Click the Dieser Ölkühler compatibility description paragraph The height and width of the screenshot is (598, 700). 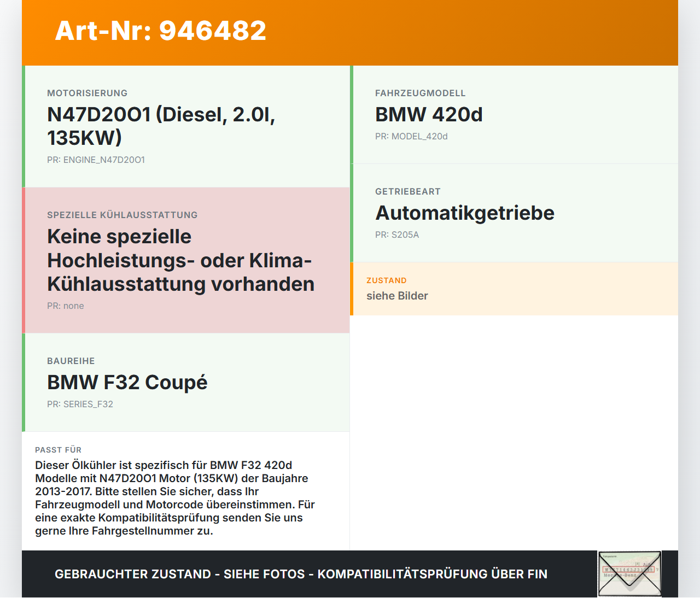175,498
